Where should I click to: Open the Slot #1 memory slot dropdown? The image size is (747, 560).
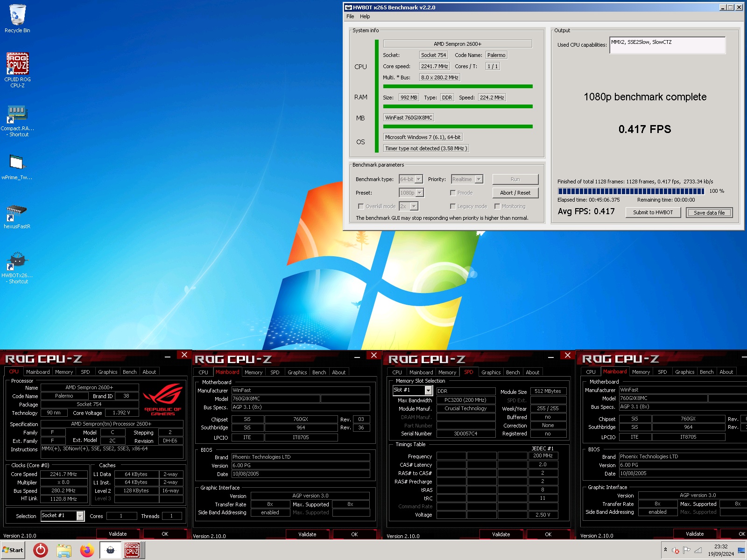[x=413, y=390]
